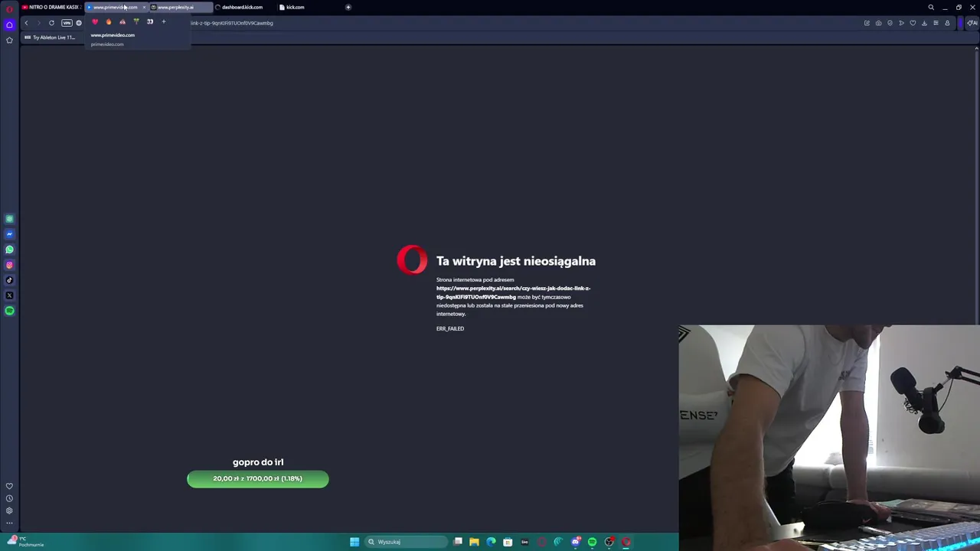Switch to NITRO O DRAMIE KASIX tab
The width and height of the screenshot is (980, 551).
coord(51,7)
